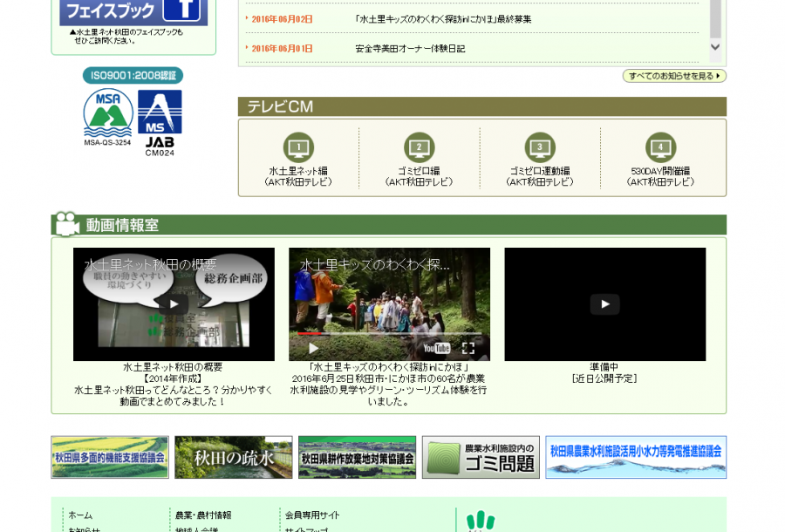Image resolution: width=785 pixels, height=532 pixels.
Task: Click the down arrow on the news scrollbar
Action: coord(713,45)
